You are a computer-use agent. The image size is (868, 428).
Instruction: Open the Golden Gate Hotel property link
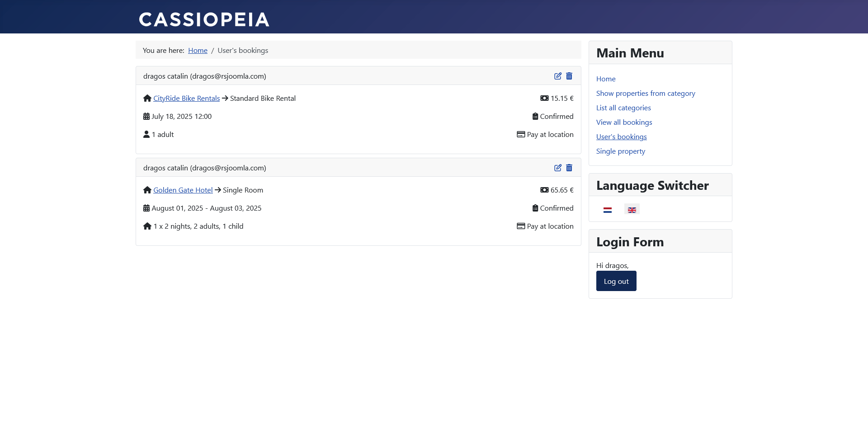[x=183, y=190]
